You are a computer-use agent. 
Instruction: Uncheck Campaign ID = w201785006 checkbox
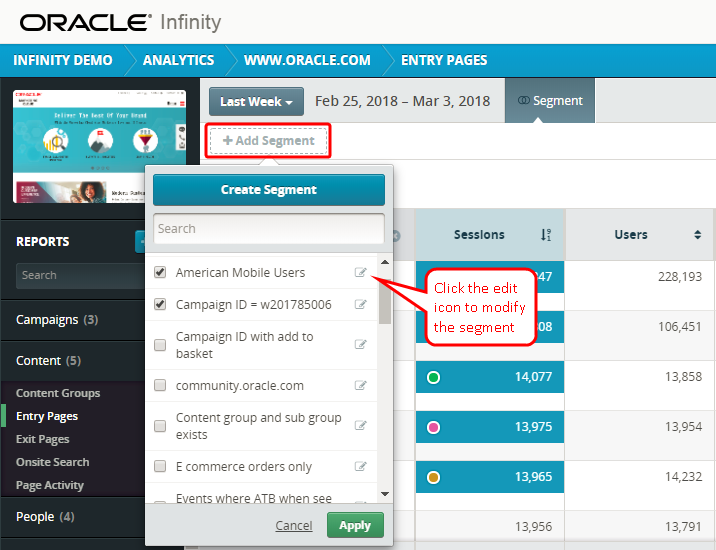[160, 304]
